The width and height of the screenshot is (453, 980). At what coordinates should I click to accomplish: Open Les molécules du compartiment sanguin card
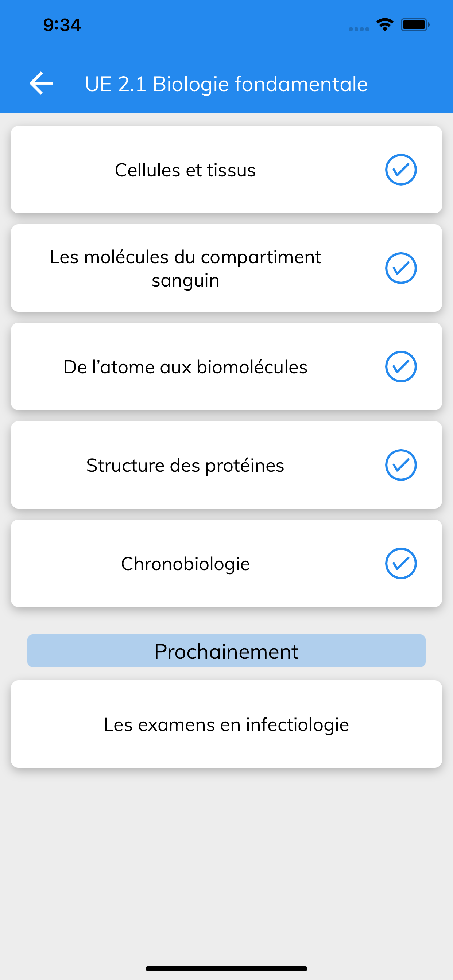(226, 268)
